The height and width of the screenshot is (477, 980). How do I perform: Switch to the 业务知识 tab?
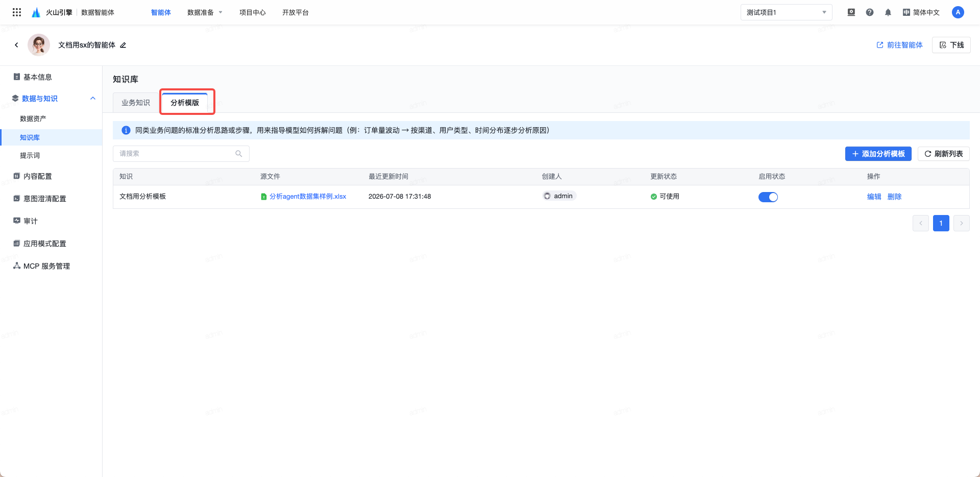pyautogui.click(x=136, y=103)
